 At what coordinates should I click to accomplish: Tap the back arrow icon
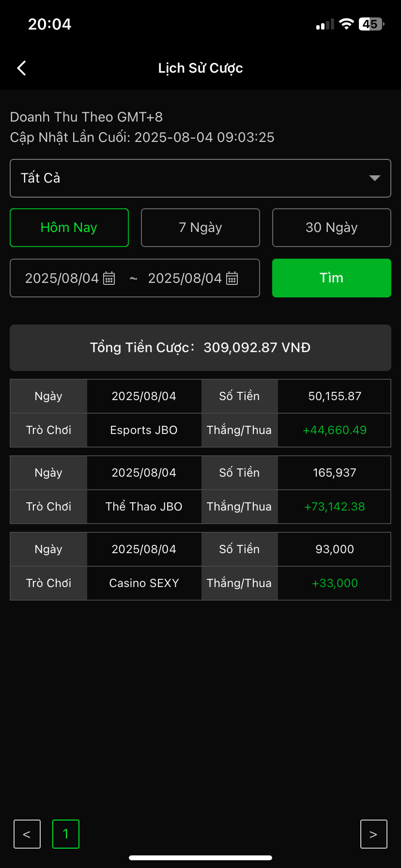pos(21,68)
